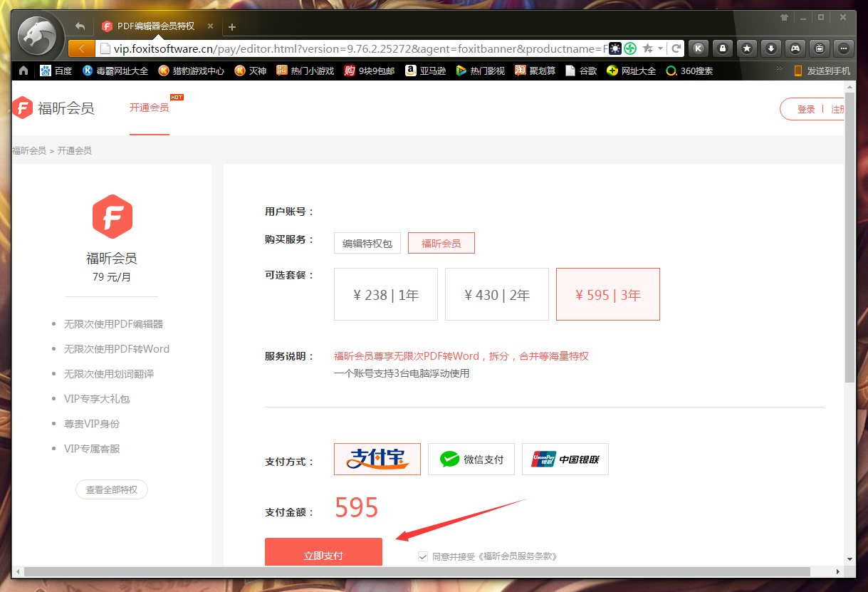Choose 中国银联 payment option

[565, 459]
